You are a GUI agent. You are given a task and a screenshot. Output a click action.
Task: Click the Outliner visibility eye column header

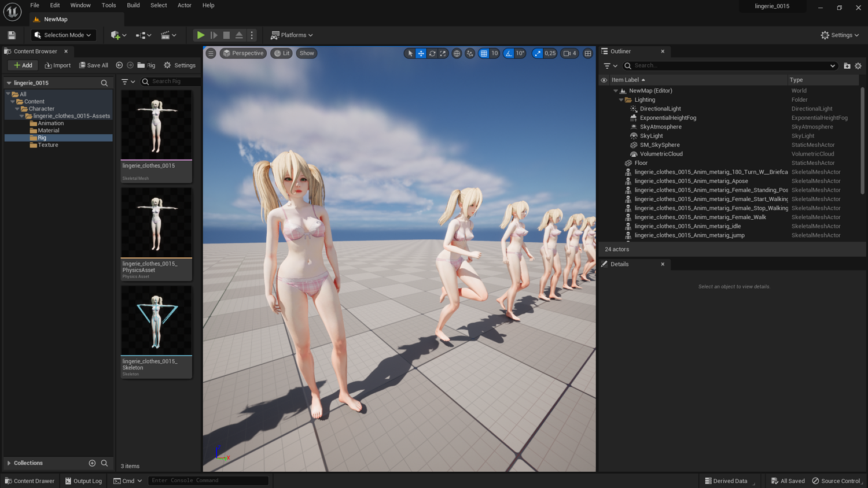tap(604, 80)
